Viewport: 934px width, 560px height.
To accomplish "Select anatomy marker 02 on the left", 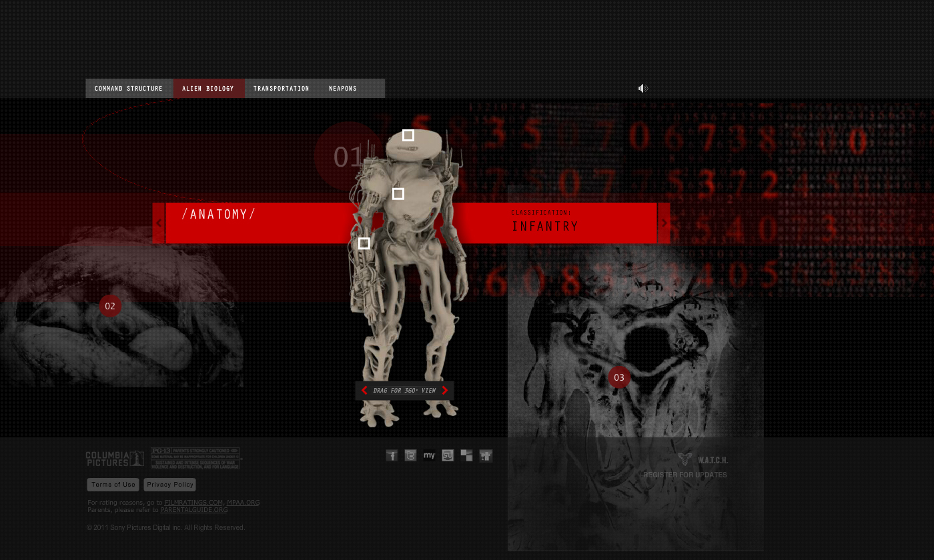I will 110,306.
